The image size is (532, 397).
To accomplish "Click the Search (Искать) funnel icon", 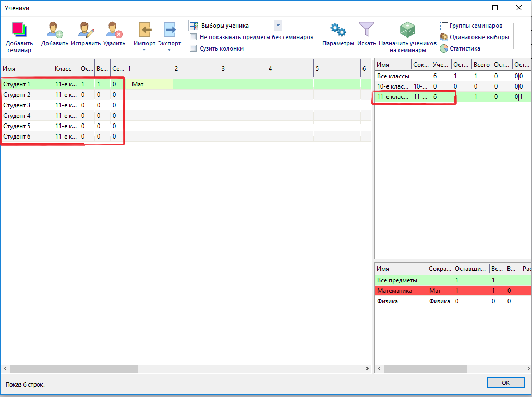I will pos(367,30).
